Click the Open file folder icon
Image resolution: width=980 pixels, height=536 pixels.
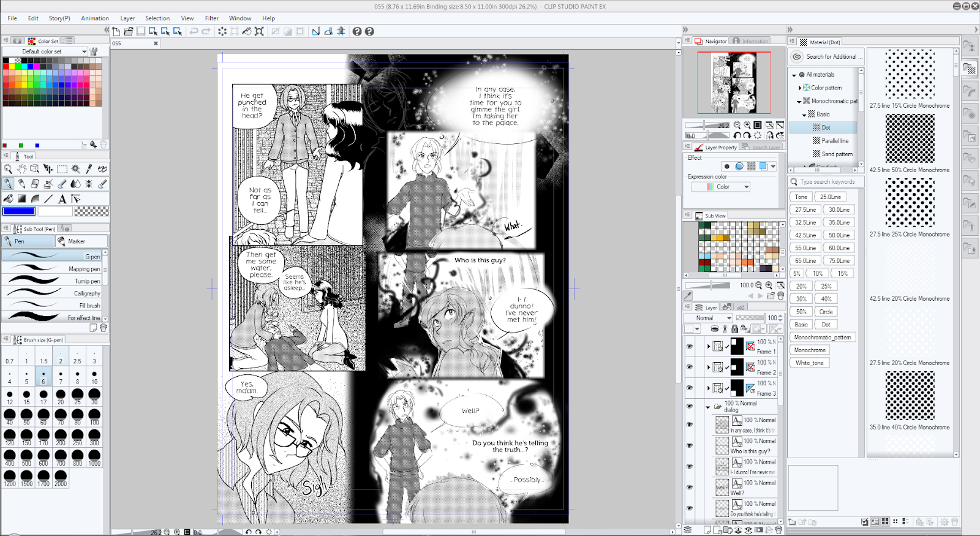(129, 31)
